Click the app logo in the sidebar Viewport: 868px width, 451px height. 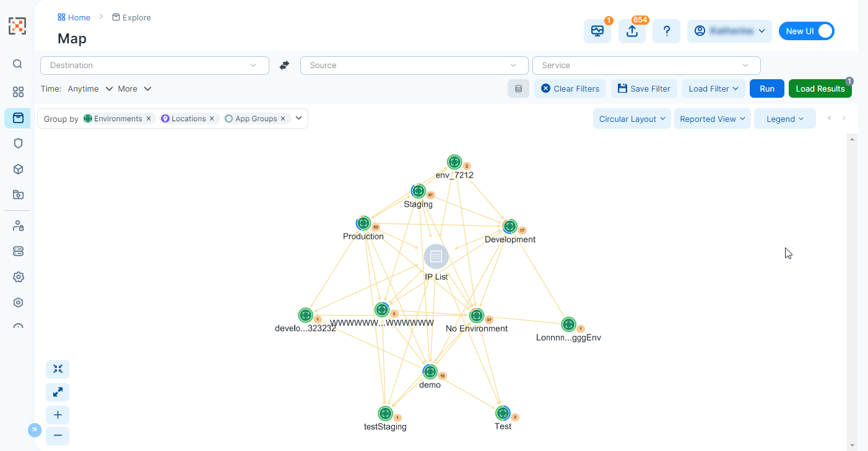[17, 26]
